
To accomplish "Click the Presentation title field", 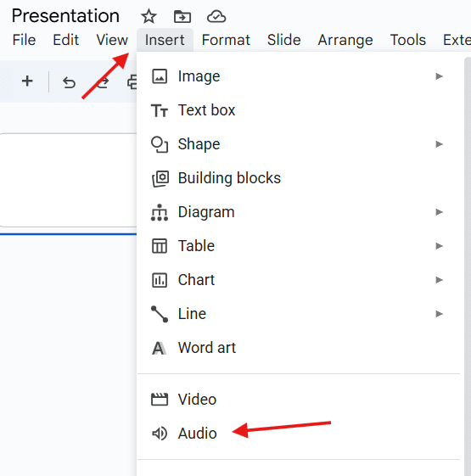I will pos(65,16).
